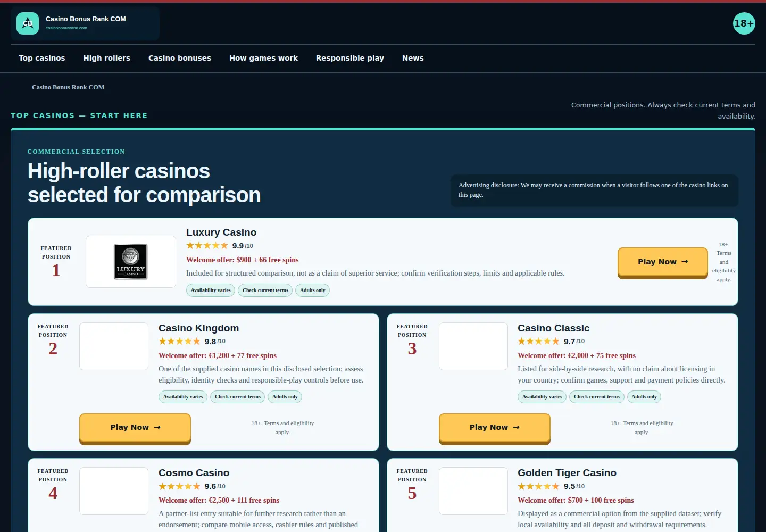Image resolution: width=766 pixels, height=532 pixels.
Task: Click Casino Kingdom's Check current terms tag
Action: tap(238, 397)
